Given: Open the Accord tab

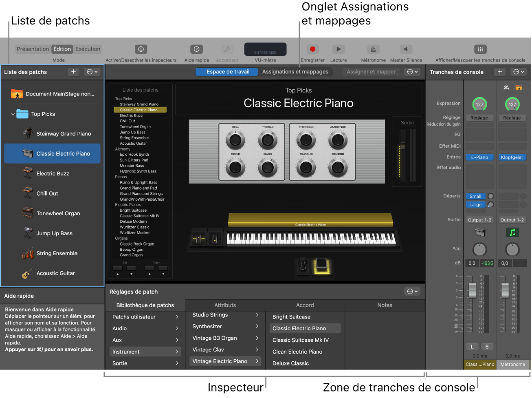Looking at the screenshot, I should tap(305, 305).
